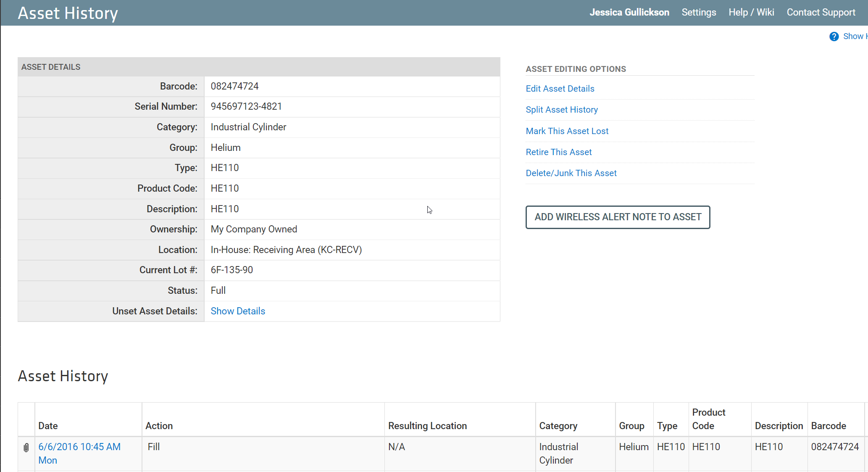This screenshot has width=868, height=472.
Task: Click the Asset History page title in header
Action: (x=68, y=13)
